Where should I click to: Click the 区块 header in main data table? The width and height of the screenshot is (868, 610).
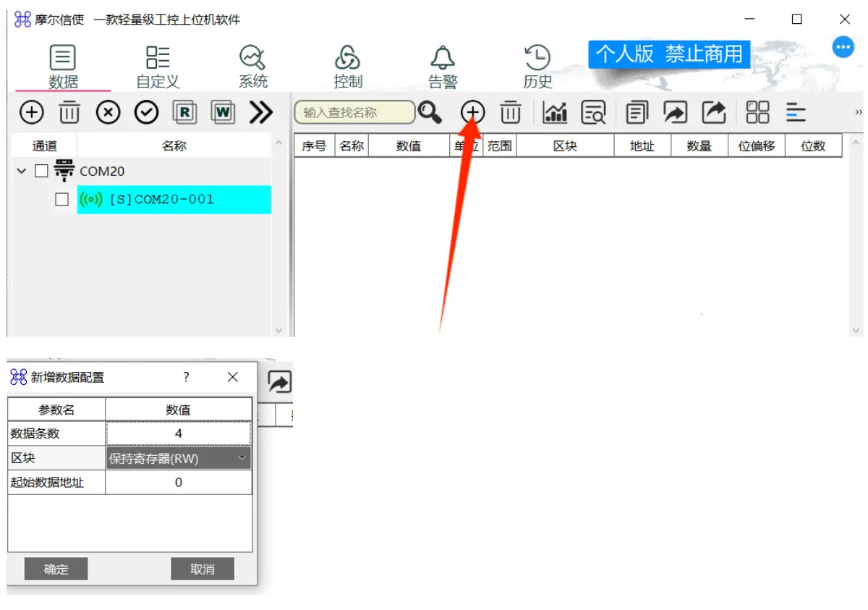(x=565, y=145)
